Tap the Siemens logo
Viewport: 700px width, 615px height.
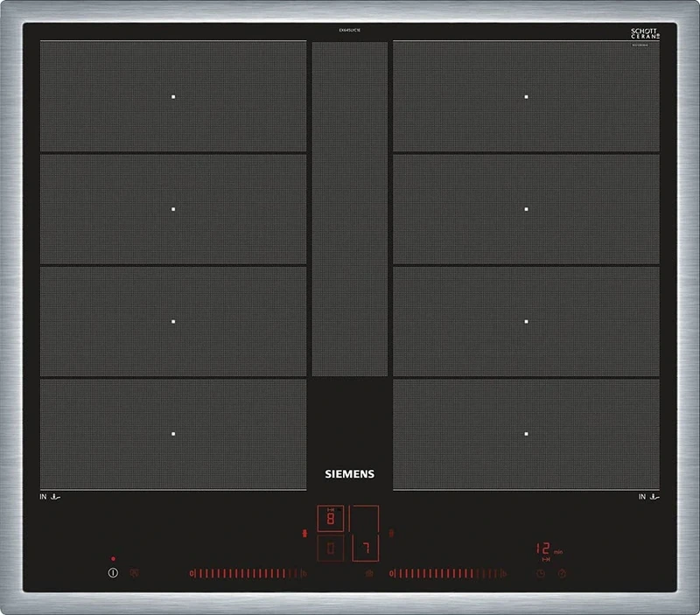(x=349, y=473)
